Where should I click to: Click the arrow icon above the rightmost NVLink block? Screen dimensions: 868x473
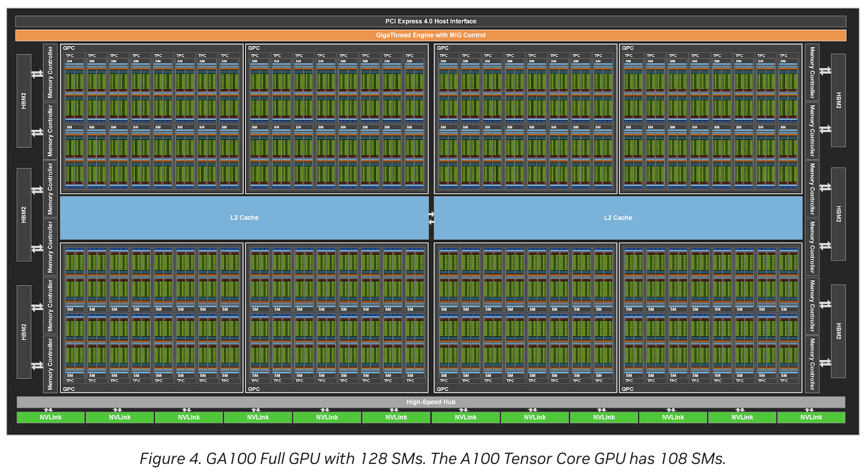click(809, 410)
